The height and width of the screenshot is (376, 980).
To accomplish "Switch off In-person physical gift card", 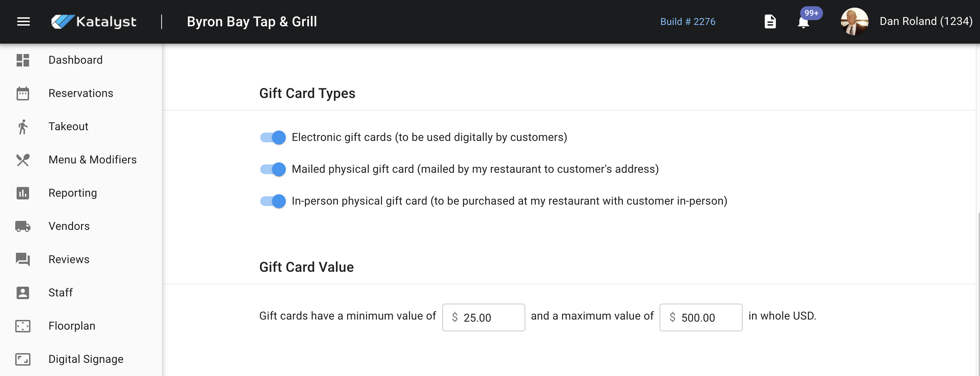I will click(273, 201).
